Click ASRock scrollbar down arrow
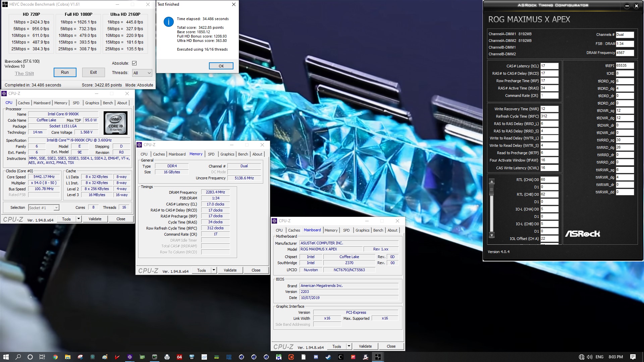Viewport: 644px width, 362px height. 492,235
